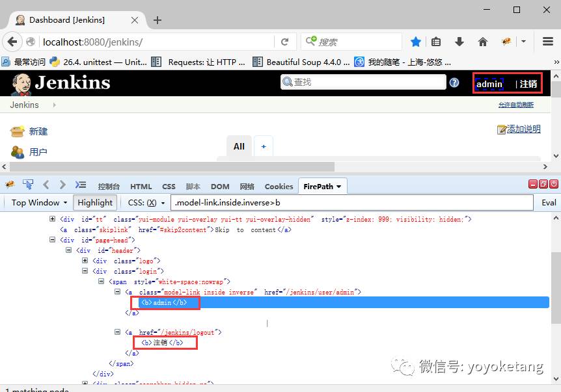Collapse the div id="page-head" node
Screen dimensions: 561x392
tap(52, 239)
